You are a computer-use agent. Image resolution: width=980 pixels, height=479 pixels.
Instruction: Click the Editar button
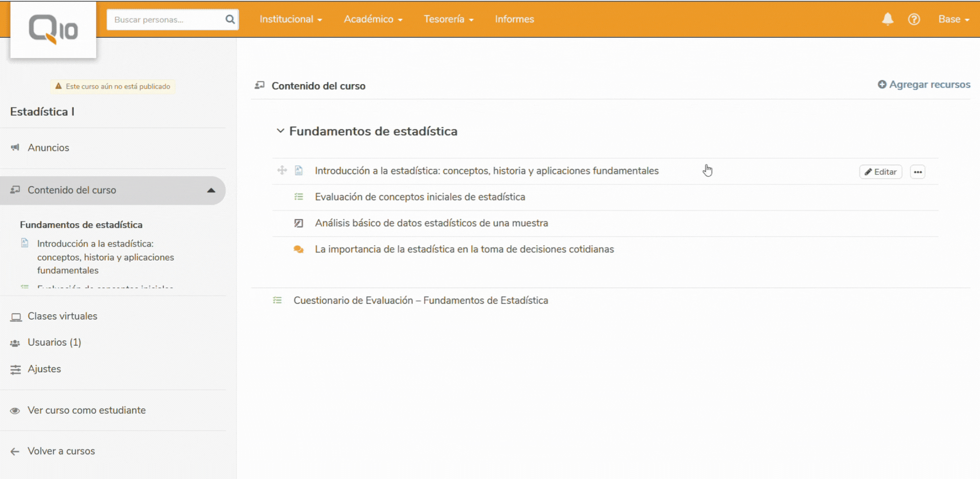[880, 171]
